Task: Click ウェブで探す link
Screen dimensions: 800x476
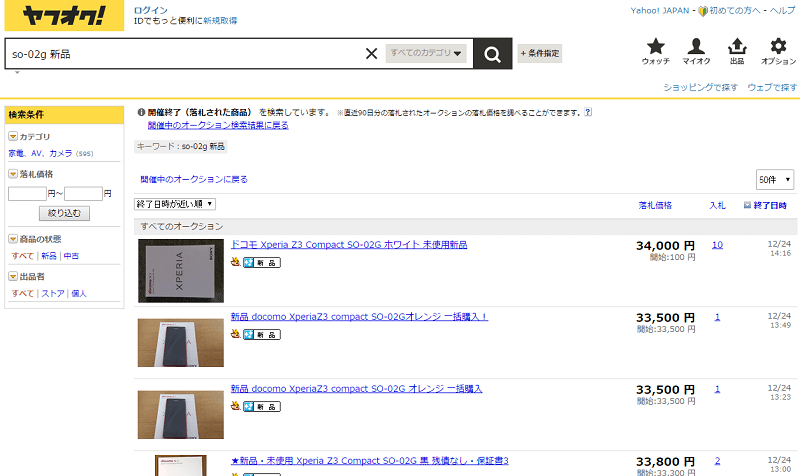Action: [x=772, y=87]
